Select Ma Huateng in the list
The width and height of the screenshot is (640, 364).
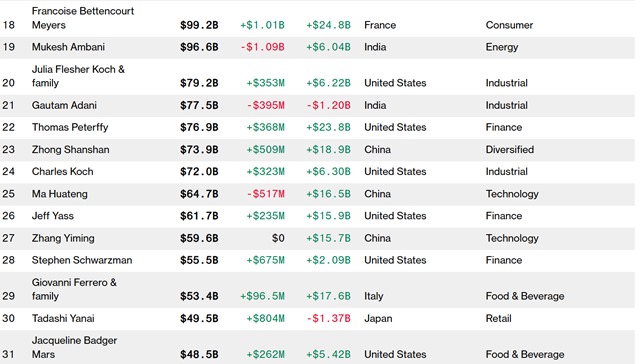pos(60,194)
